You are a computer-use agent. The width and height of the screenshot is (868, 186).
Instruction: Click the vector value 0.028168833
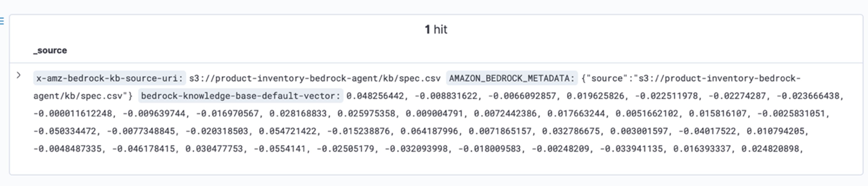(x=298, y=114)
